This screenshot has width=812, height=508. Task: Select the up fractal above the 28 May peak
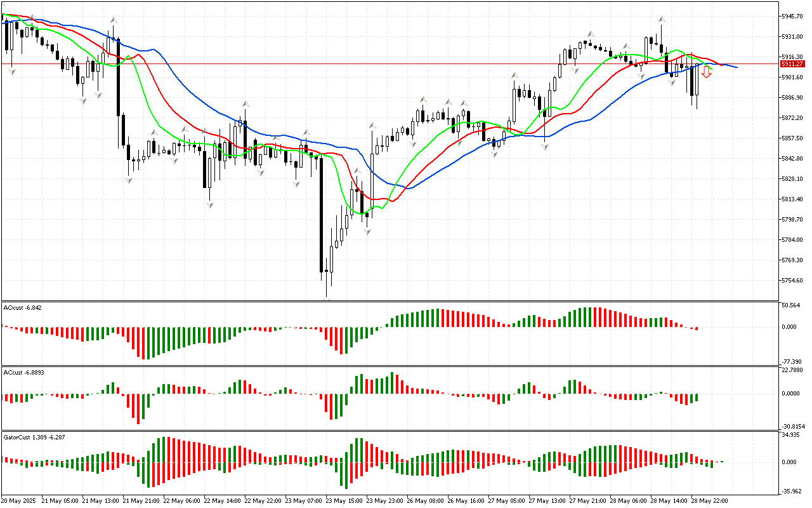tap(661, 20)
